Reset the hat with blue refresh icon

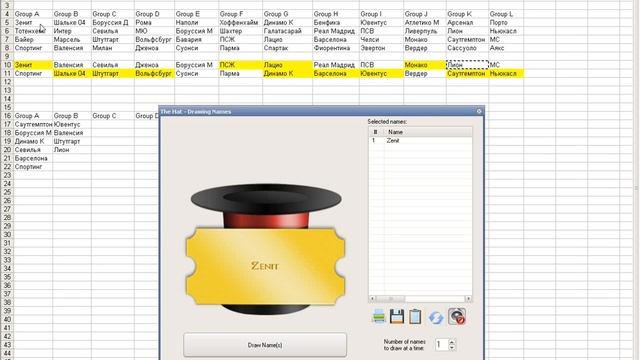[436, 318]
